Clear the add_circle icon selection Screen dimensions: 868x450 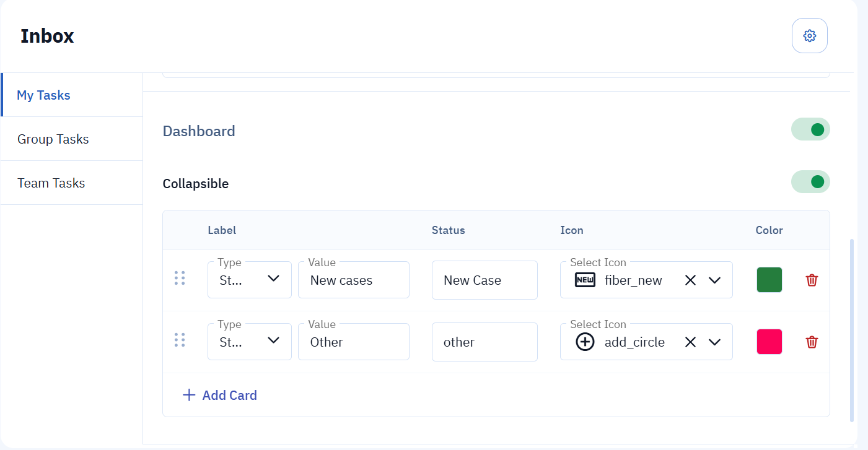point(690,342)
